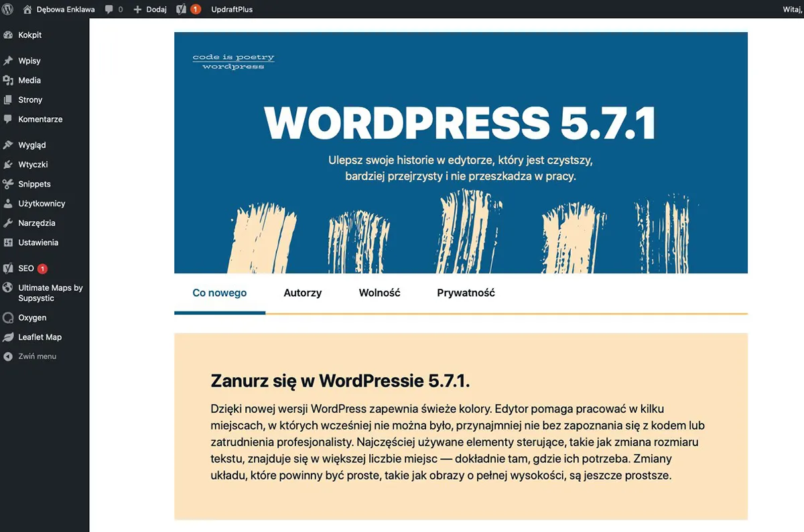
Task: Click the Narzędzia wrench icon
Action: coord(8,223)
